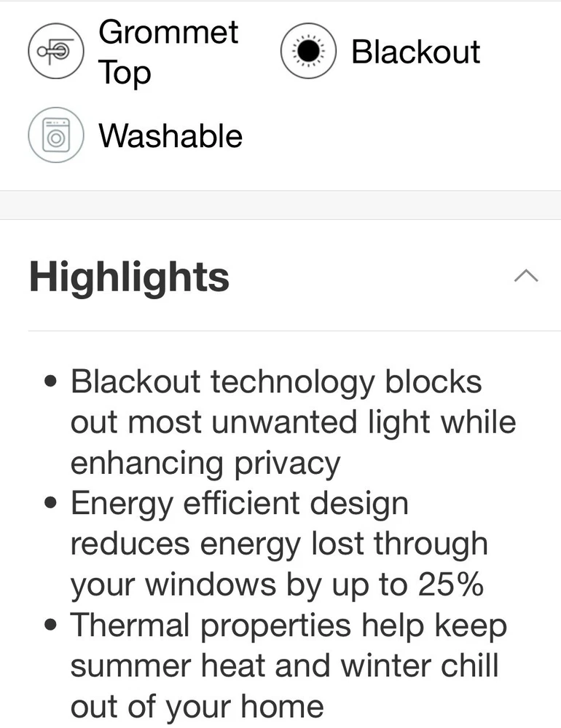Click the bullet point before Blackout technology

point(50,382)
